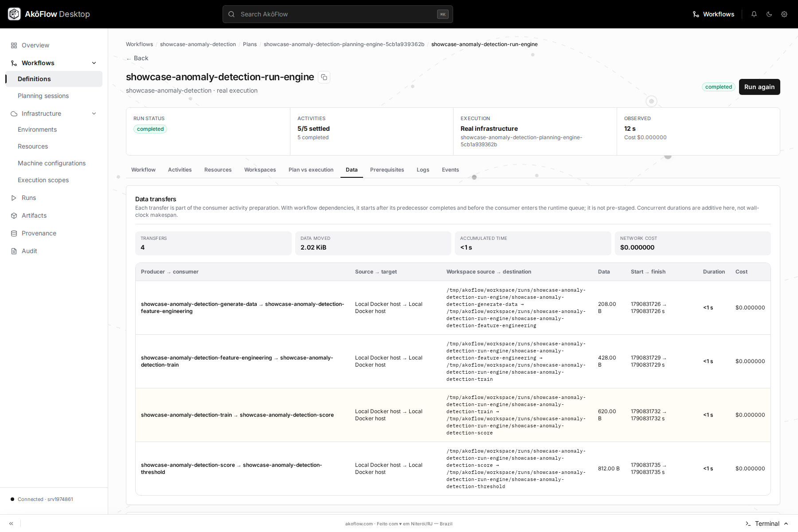Open Workflows button in top bar
Screen dimensions: 798x532
coord(714,14)
